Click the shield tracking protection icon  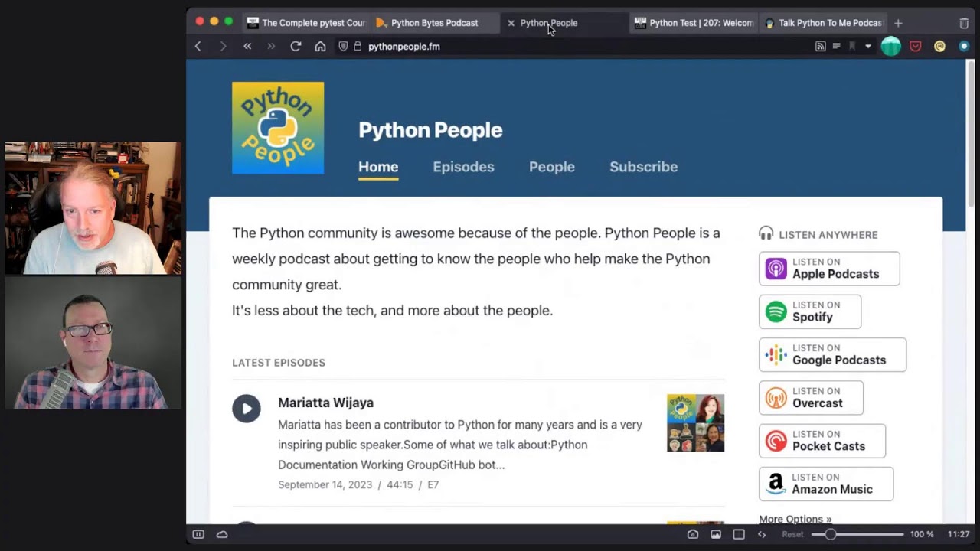click(344, 47)
